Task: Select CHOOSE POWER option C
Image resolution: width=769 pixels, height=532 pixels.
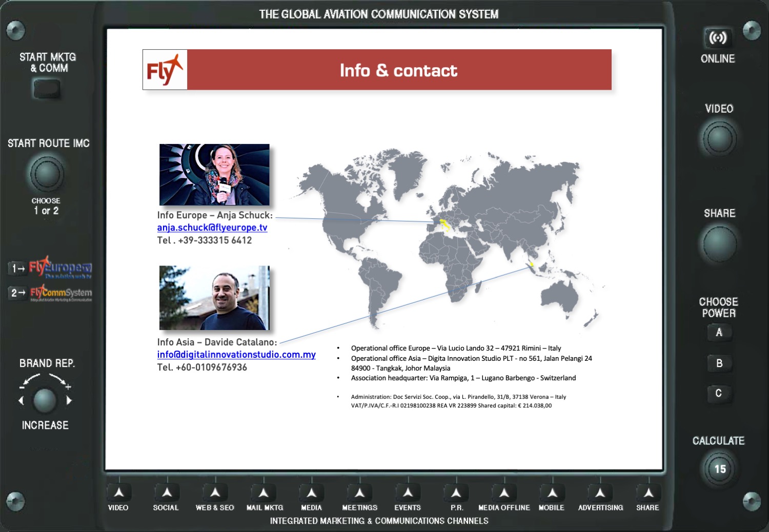Action: coord(719,393)
